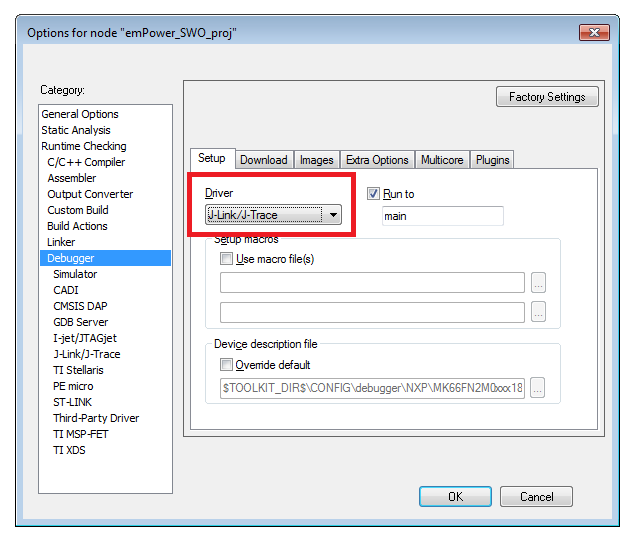Select General Options in the category list
Image resolution: width=630 pixels, height=536 pixels.
[80, 114]
